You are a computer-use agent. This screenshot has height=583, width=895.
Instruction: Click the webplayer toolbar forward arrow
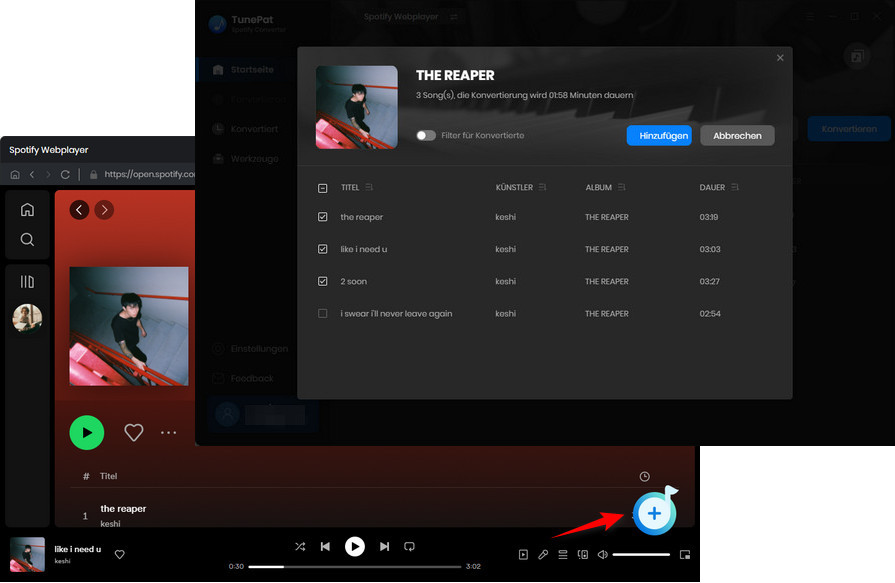(x=49, y=174)
